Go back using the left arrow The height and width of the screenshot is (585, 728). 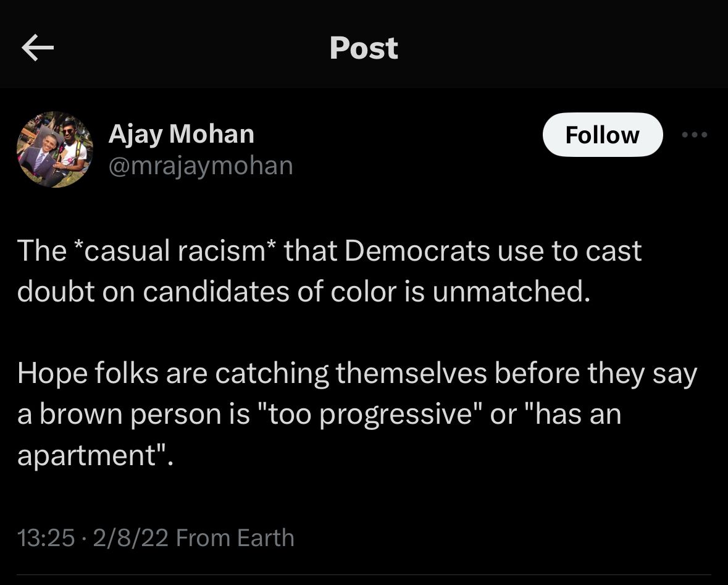coord(38,49)
